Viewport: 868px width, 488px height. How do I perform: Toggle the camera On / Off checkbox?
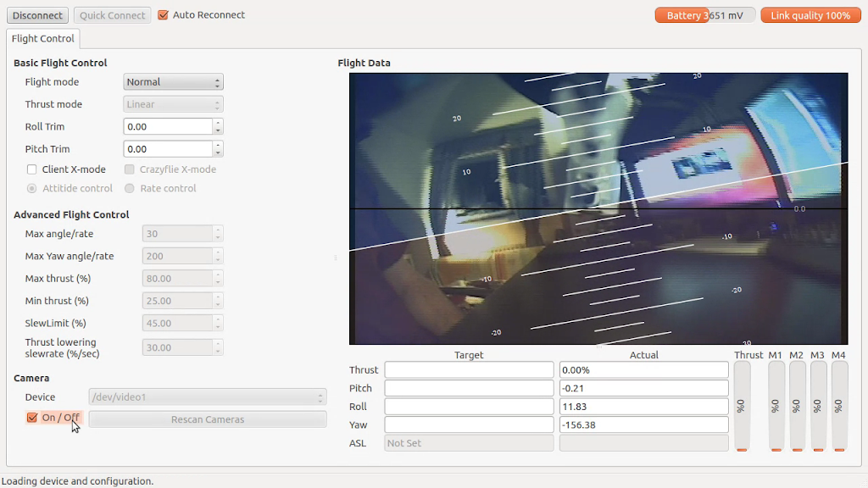31,417
